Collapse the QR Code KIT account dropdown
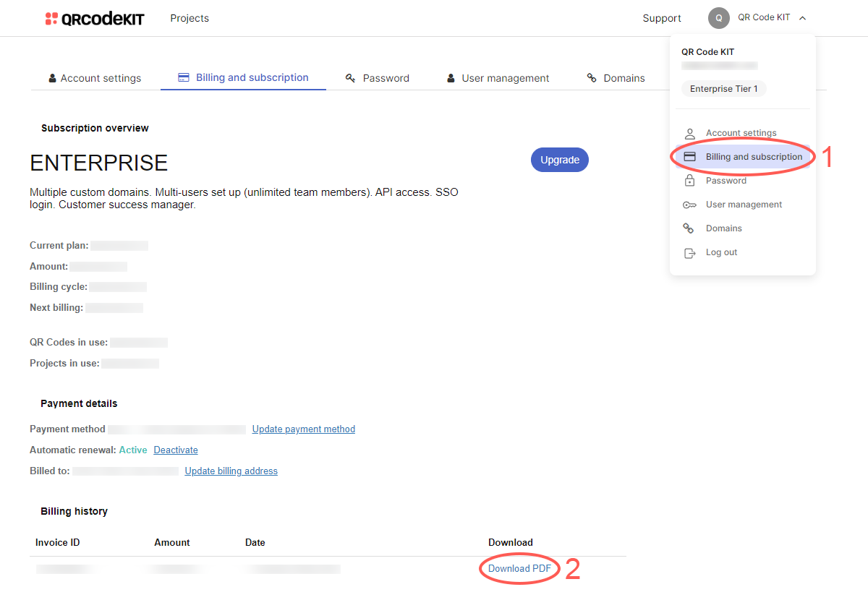The image size is (868, 600). coord(802,17)
